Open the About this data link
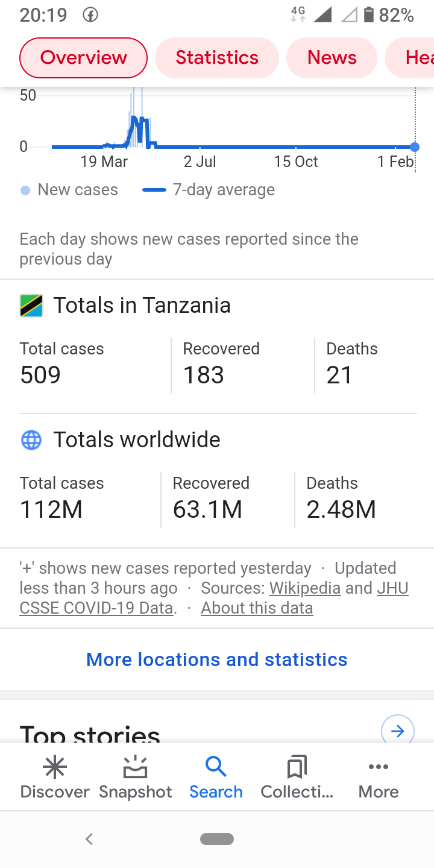This screenshot has width=434, height=868. click(257, 608)
